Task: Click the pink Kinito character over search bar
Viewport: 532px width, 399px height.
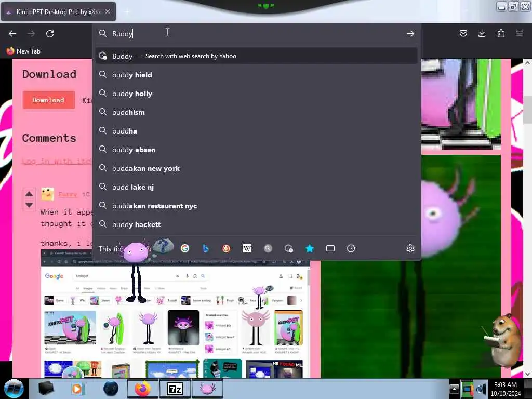Action: (137, 271)
